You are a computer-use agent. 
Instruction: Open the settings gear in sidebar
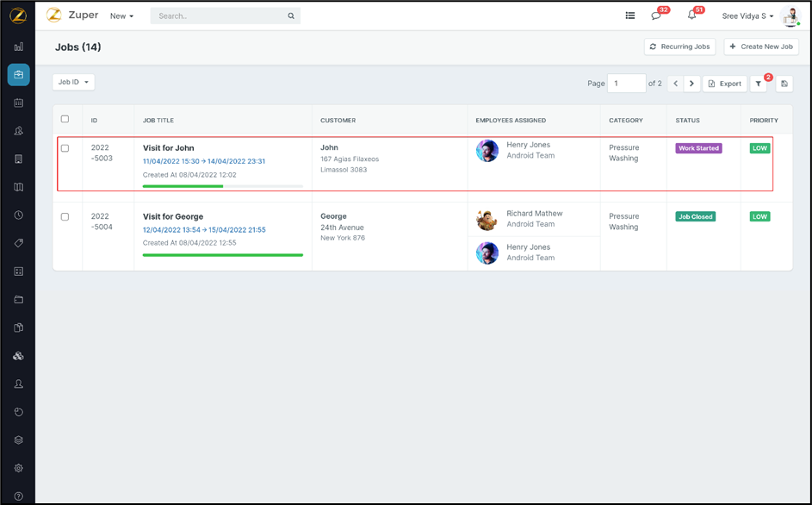click(18, 468)
